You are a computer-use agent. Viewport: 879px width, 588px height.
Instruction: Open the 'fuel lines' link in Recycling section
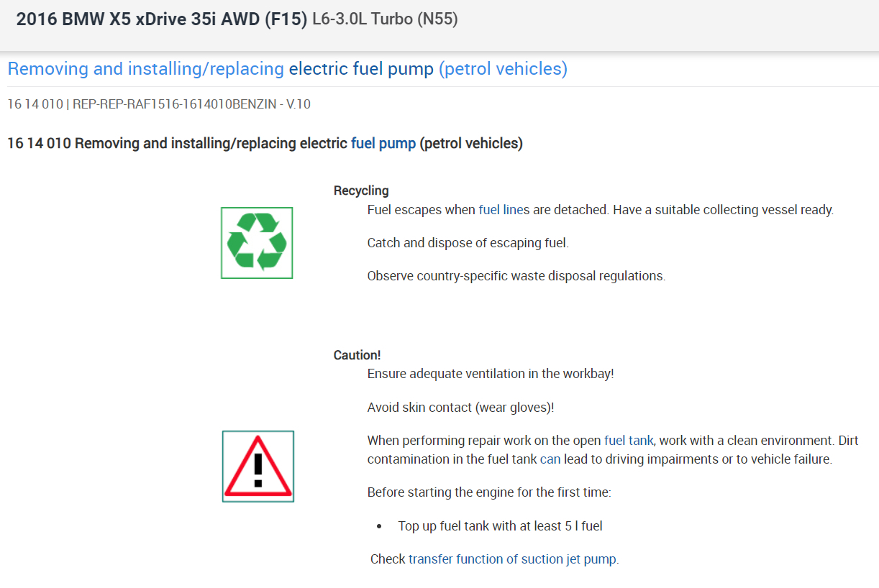tap(504, 210)
